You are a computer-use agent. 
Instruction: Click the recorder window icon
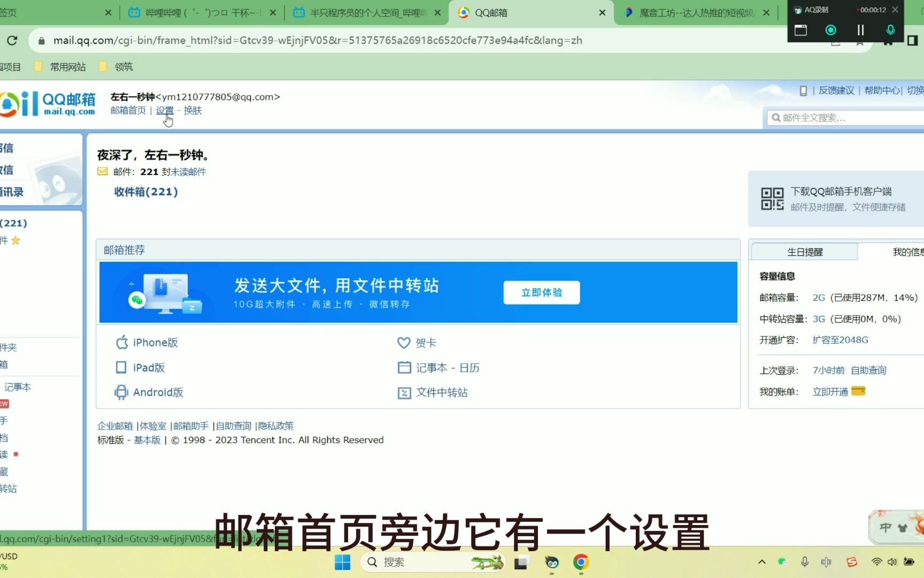(800, 30)
